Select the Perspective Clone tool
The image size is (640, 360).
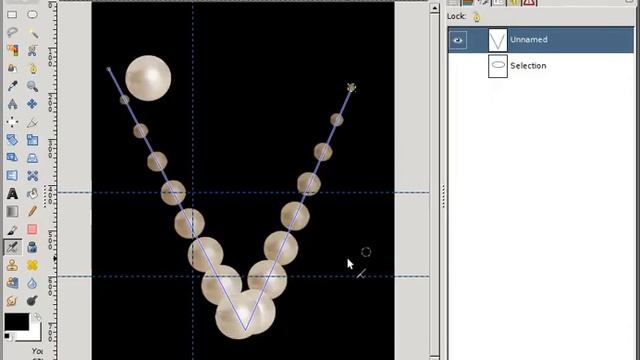(12, 283)
